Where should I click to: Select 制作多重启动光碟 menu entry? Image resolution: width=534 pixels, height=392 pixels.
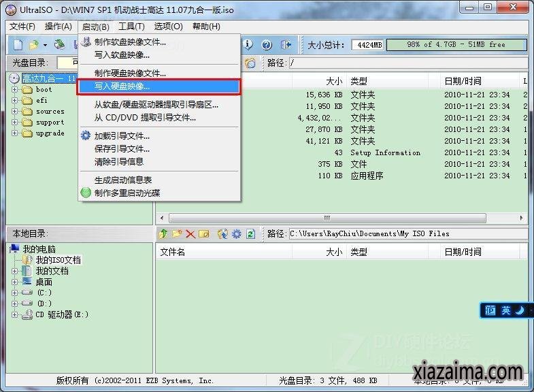pos(159,193)
